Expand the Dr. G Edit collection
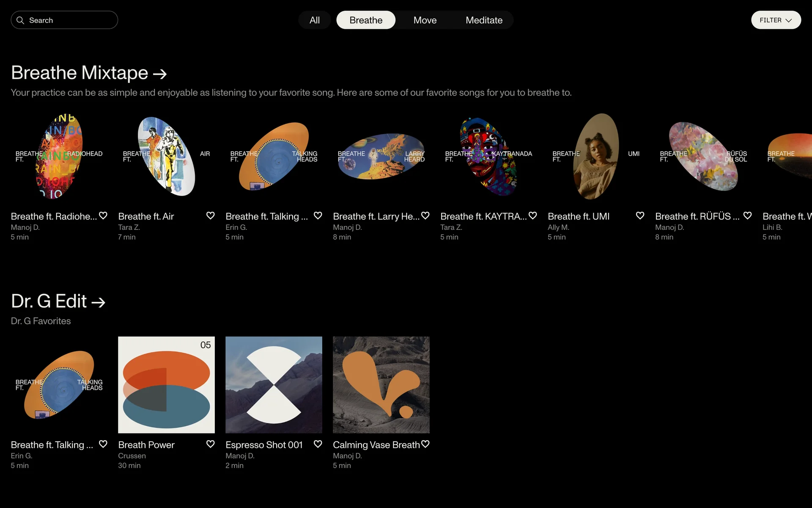812x508 pixels. (99, 302)
